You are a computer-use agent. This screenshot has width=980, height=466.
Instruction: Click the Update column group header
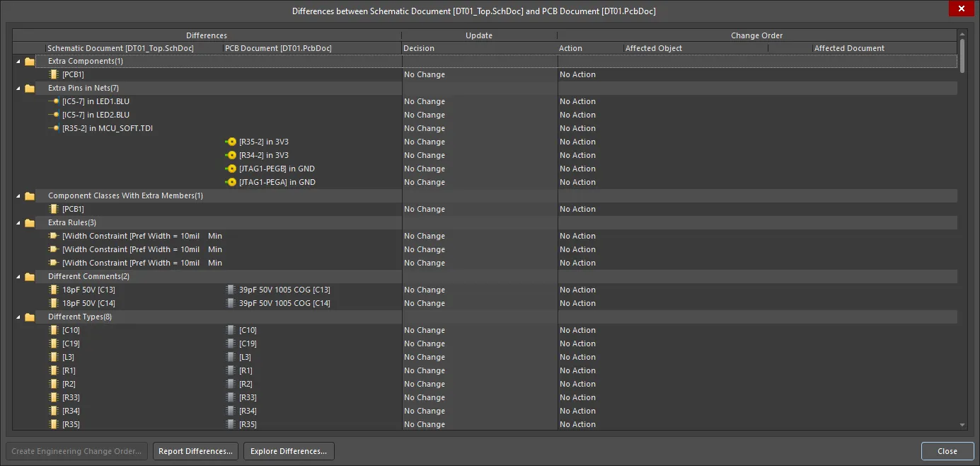479,35
